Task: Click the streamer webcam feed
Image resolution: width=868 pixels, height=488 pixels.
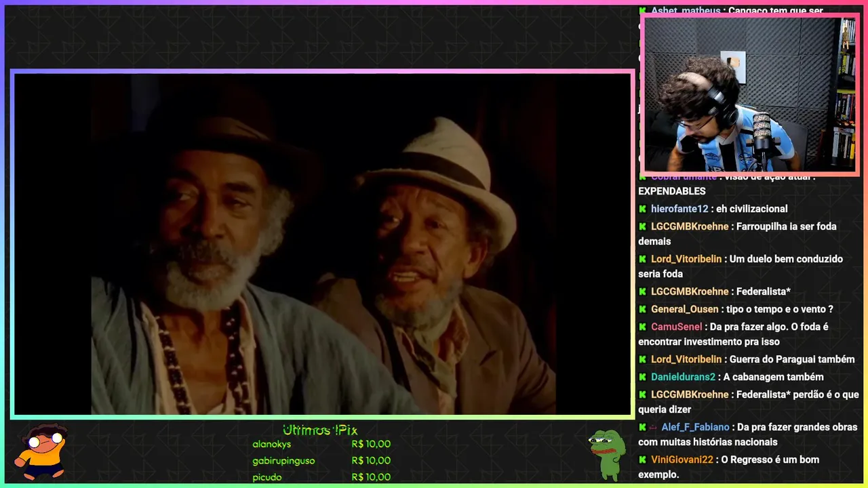Action: [750, 95]
